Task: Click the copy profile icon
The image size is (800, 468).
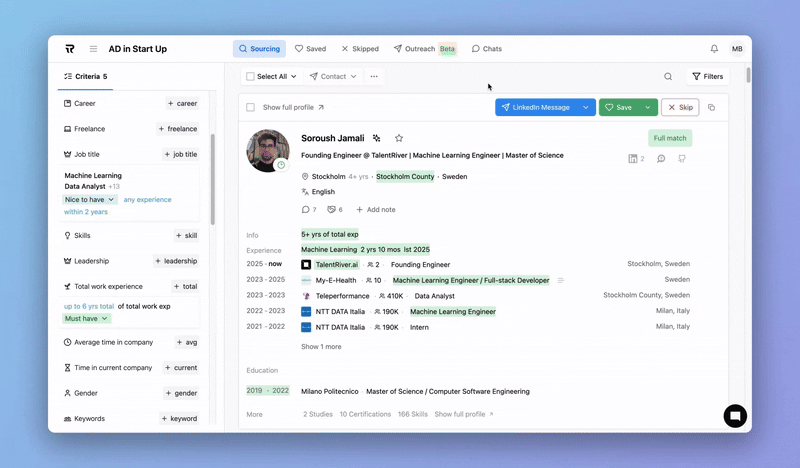Action: pos(711,107)
